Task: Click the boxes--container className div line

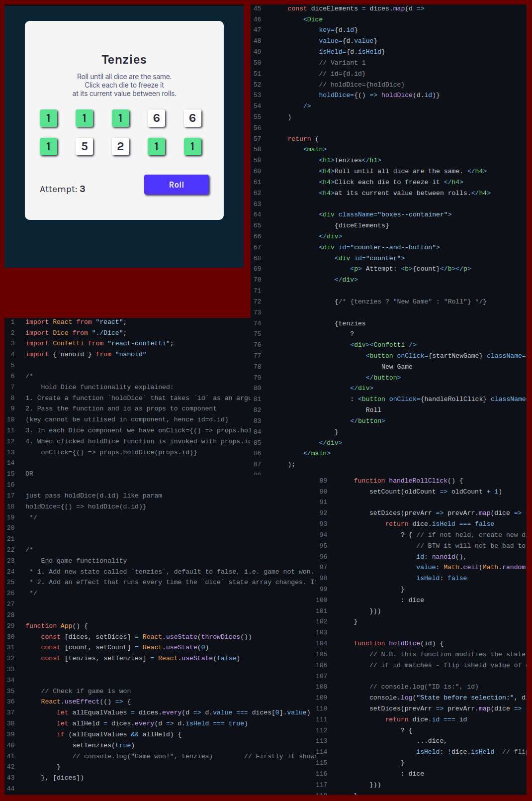Action: [x=385, y=214]
